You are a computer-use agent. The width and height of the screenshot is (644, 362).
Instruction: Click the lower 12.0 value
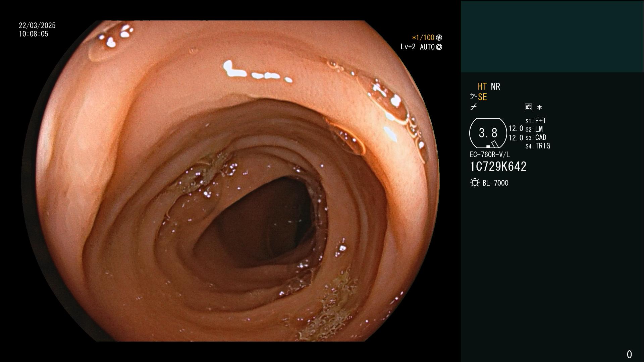[x=516, y=138]
